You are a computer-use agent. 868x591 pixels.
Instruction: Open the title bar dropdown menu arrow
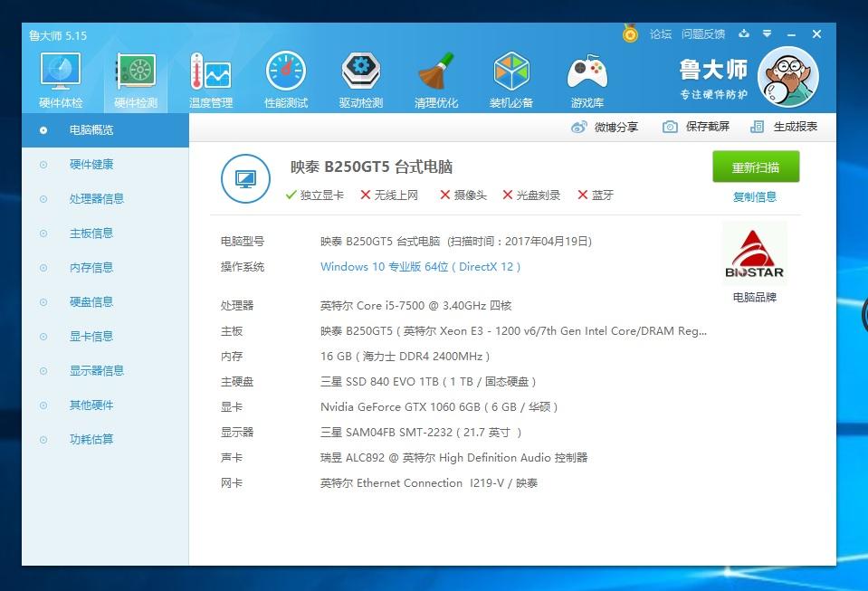click(x=767, y=33)
